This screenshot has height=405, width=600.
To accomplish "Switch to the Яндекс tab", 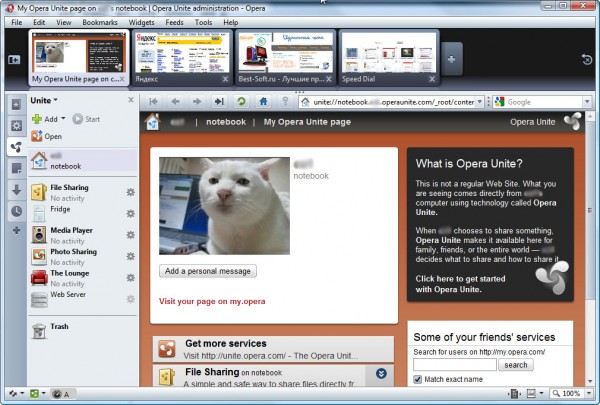I will 182,57.
